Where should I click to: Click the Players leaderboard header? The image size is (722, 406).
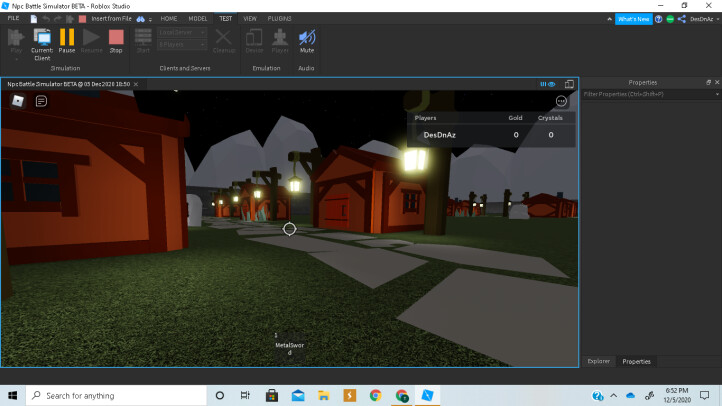[425, 118]
